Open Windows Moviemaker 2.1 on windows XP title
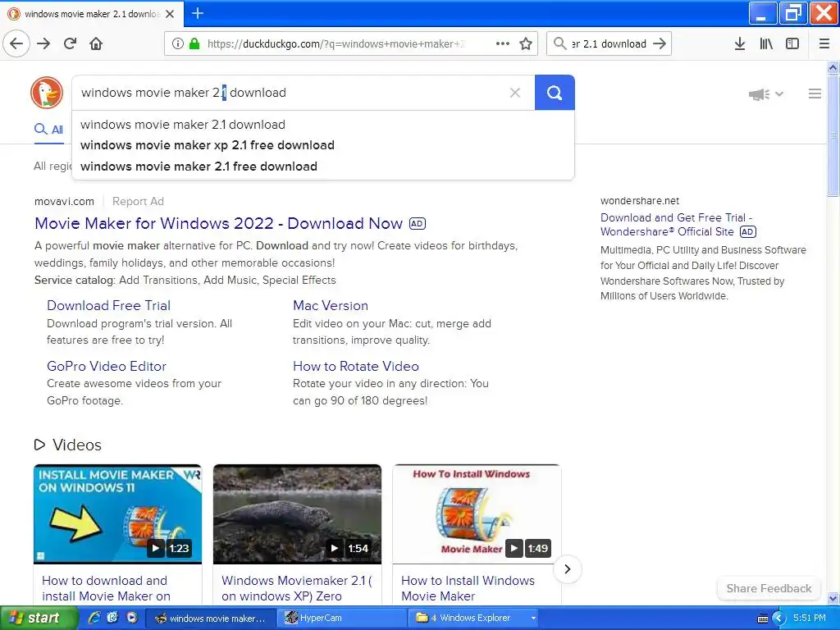 [296, 588]
